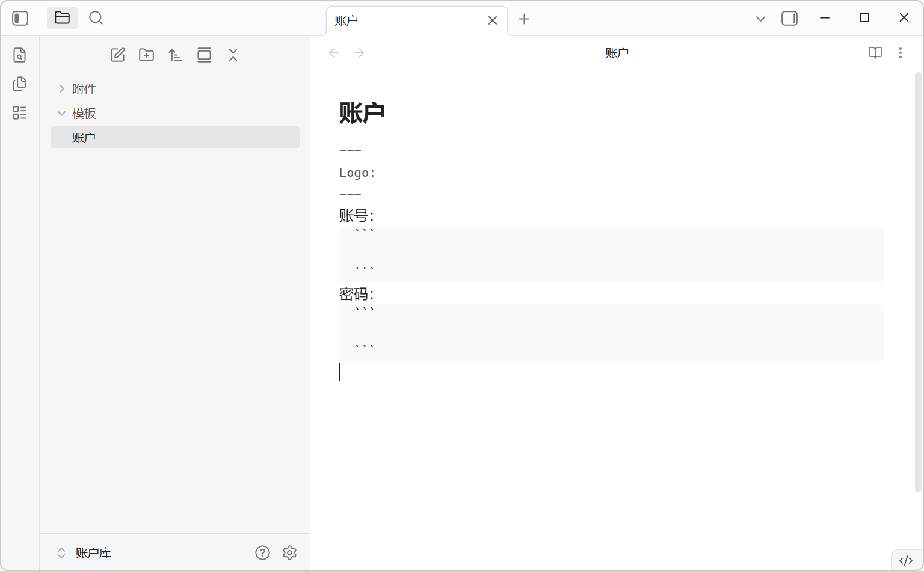Open a new tab

524,19
